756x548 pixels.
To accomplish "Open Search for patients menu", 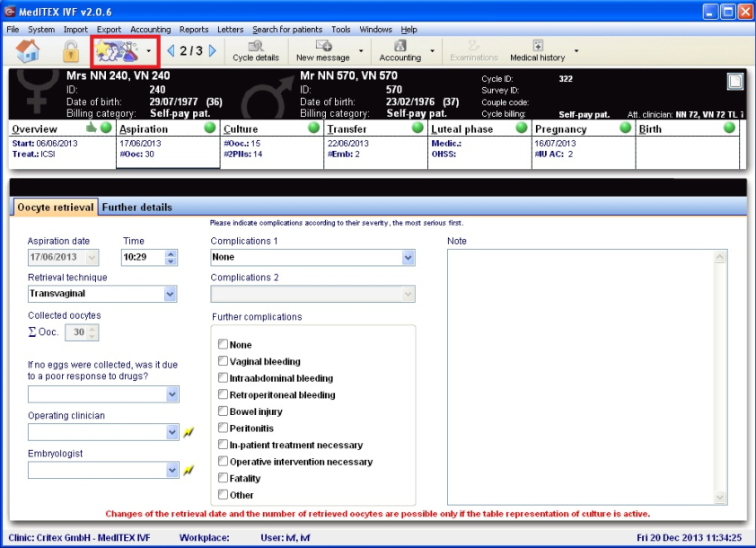I will coord(287,30).
